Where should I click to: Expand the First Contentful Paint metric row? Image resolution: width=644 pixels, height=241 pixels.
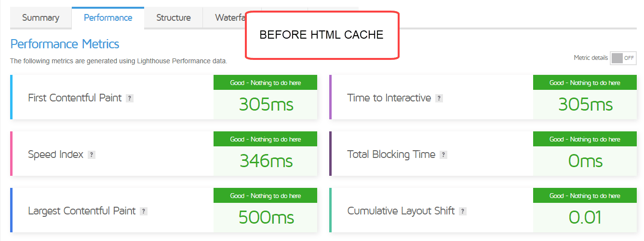pyautogui.click(x=163, y=97)
